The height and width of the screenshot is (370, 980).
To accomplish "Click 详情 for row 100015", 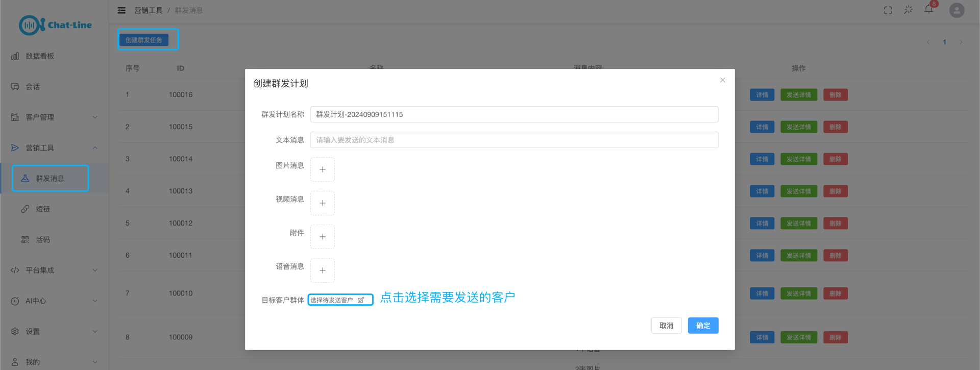I will click(762, 127).
